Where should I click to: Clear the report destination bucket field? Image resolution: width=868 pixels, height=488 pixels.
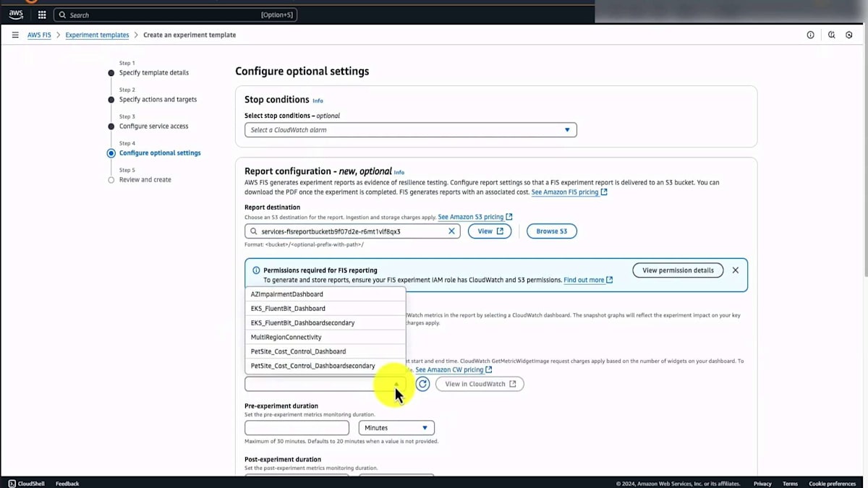coord(451,231)
